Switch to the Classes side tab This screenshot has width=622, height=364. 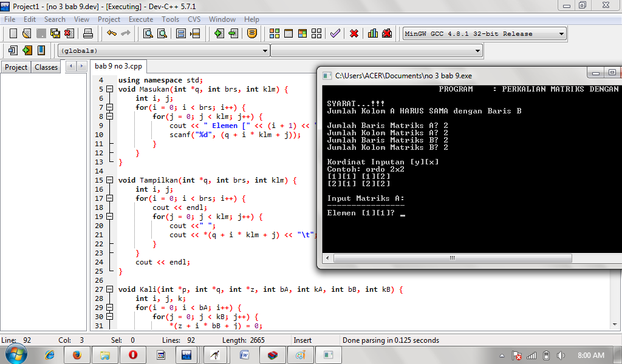[x=46, y=67]
